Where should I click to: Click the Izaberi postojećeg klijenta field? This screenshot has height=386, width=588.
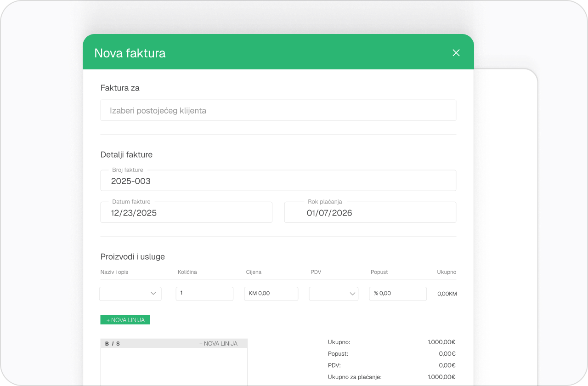(278, 110)
